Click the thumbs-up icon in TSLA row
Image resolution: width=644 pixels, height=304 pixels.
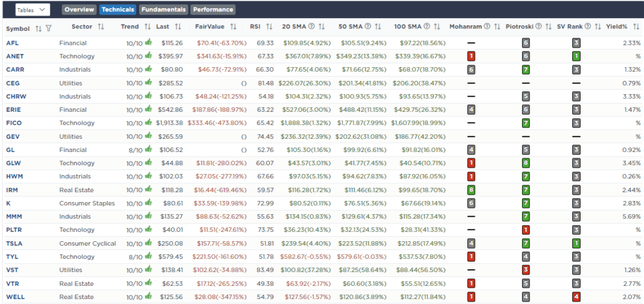click(x=148, y=243)
